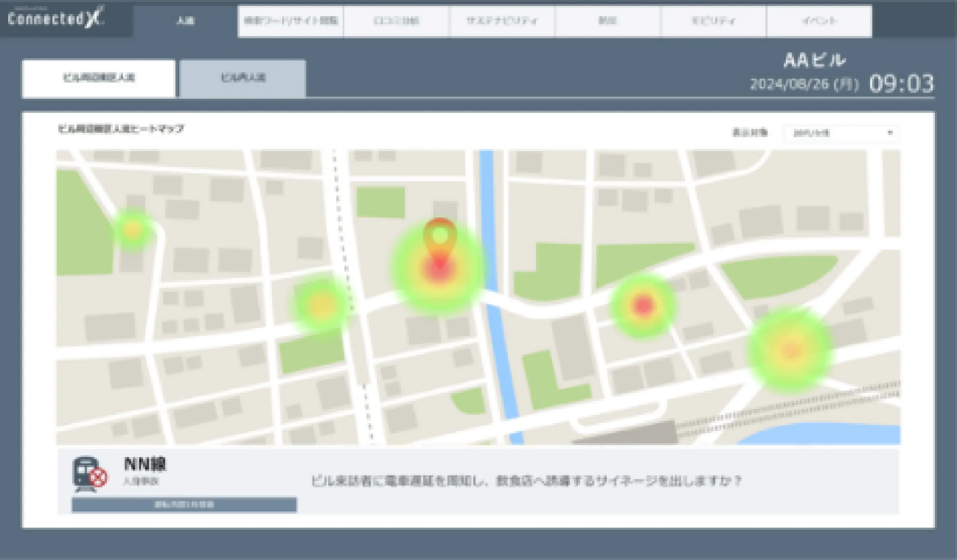Click the ConnectedX logo

[x=56, y=18]
